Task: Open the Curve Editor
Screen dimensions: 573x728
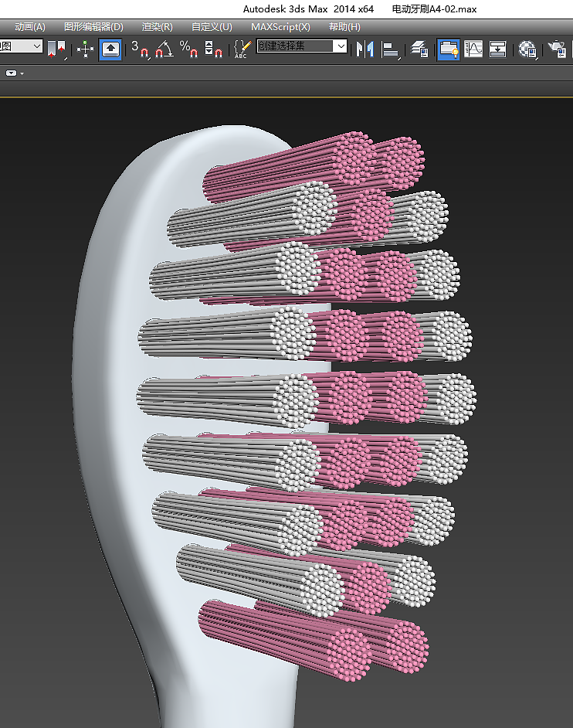Action: (x=473, y=49)
